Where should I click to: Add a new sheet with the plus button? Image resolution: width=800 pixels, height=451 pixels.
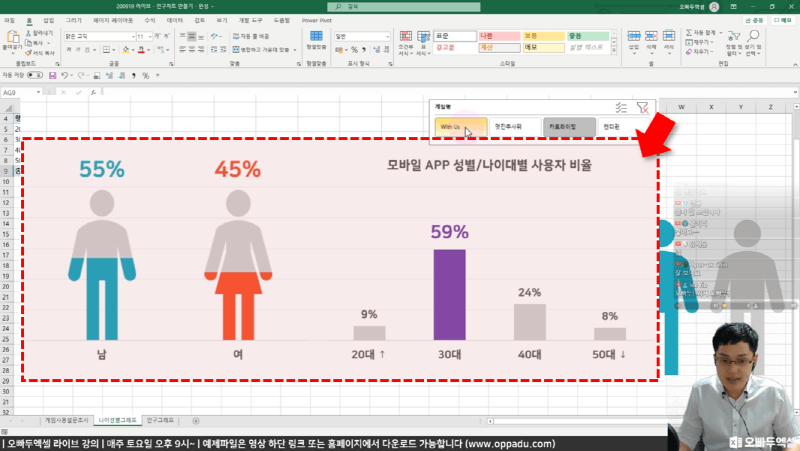click(x=196, y=421)
